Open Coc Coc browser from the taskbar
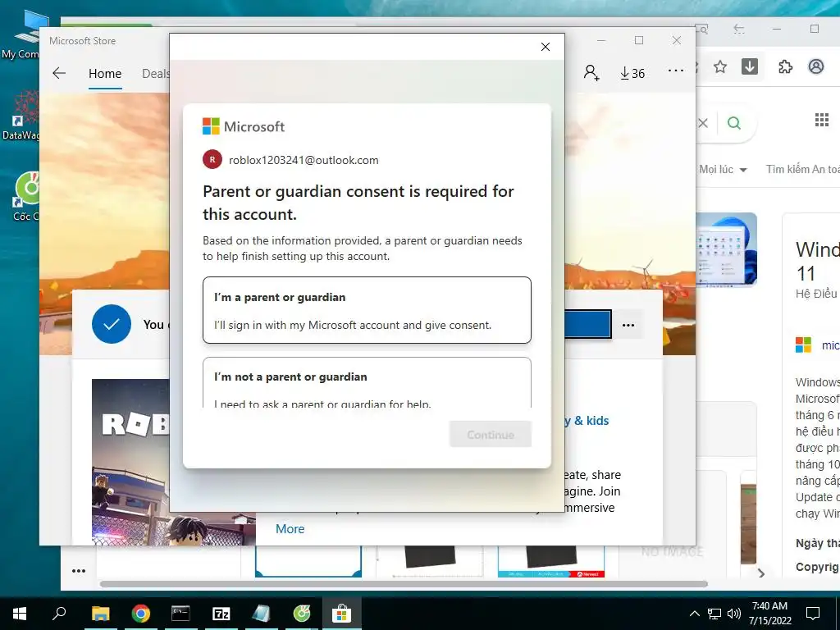The image size is (840, 630). coord(302,614)
